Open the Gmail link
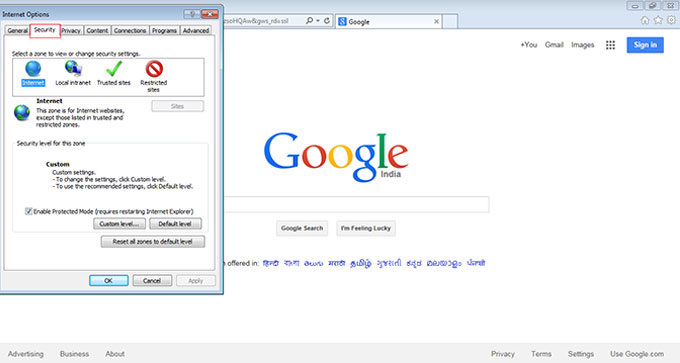680x363 pixels. click(x=554, y=45)
